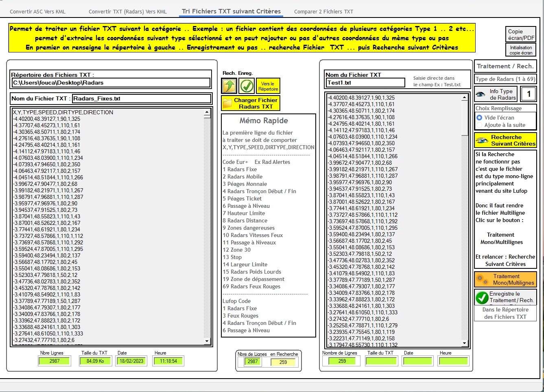Select right list row -3.23935,47.75545,1,80,1,119
The width and height of the screenshot is (544, 392).
[x=361, y=332]
